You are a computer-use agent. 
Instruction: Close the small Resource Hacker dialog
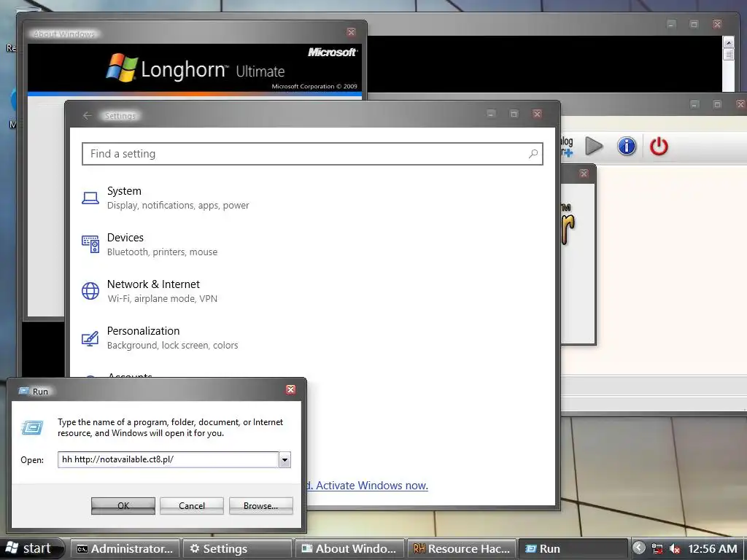(584, 174)
